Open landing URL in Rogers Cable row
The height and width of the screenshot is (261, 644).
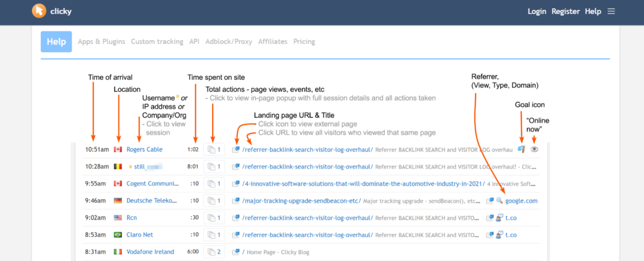tap(308, 150)
